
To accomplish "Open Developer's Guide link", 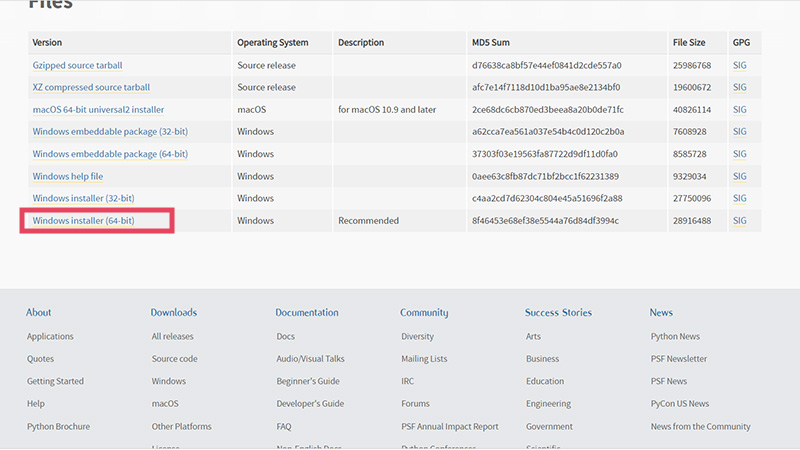I will pyautogui.click(x=310, y=404).
